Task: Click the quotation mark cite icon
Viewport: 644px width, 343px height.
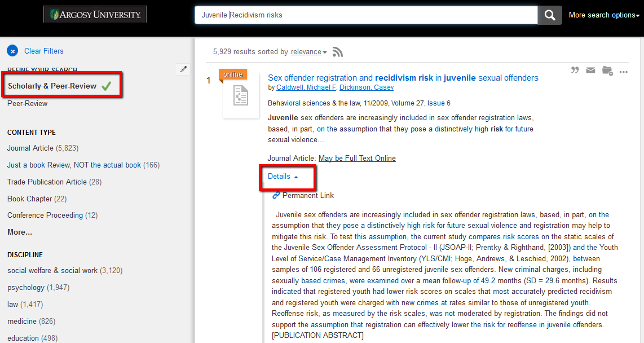Action: click(575, 71)
